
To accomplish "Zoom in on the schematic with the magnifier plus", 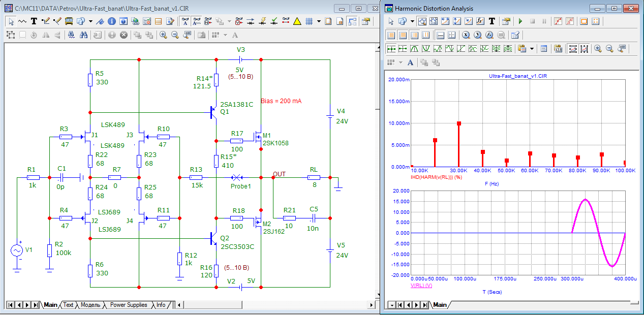I will pos(163,35).
